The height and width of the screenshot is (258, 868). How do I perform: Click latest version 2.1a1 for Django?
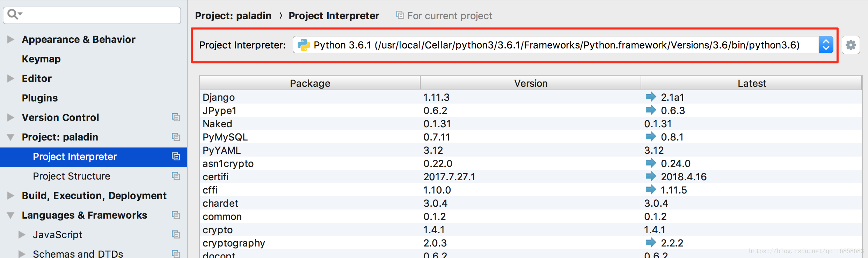tap(672, 97)
